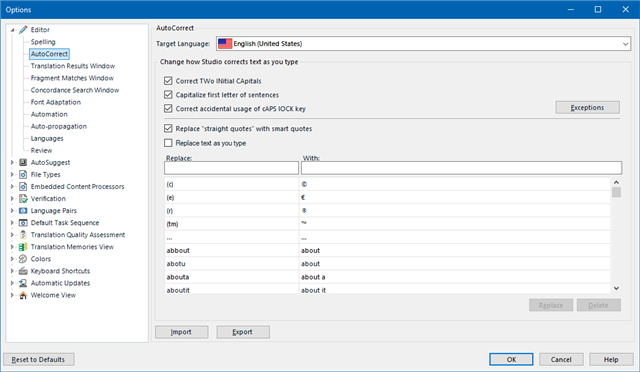The image size is (640, 372).
Task: Open the Exceptions dialog
Action: tap(587, 107)
